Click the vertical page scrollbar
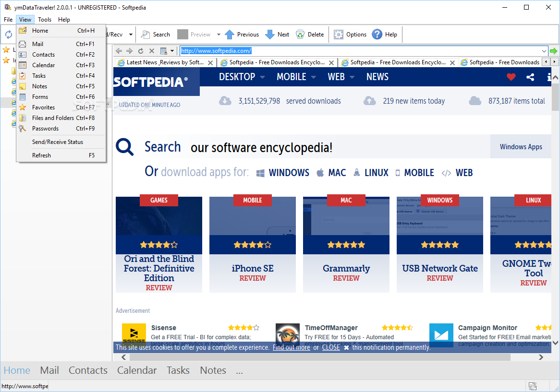The height and width of the screenshot is (392, 560). tap(555, 97)
